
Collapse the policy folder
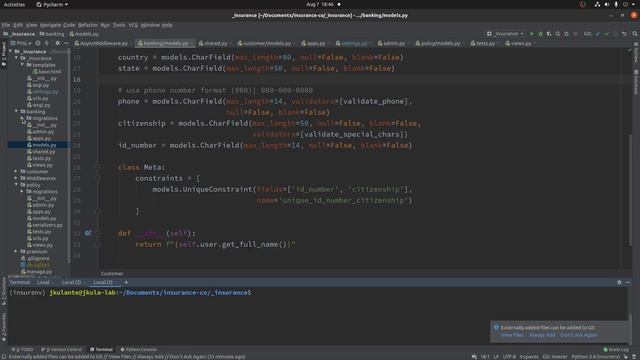click(16, 184)
